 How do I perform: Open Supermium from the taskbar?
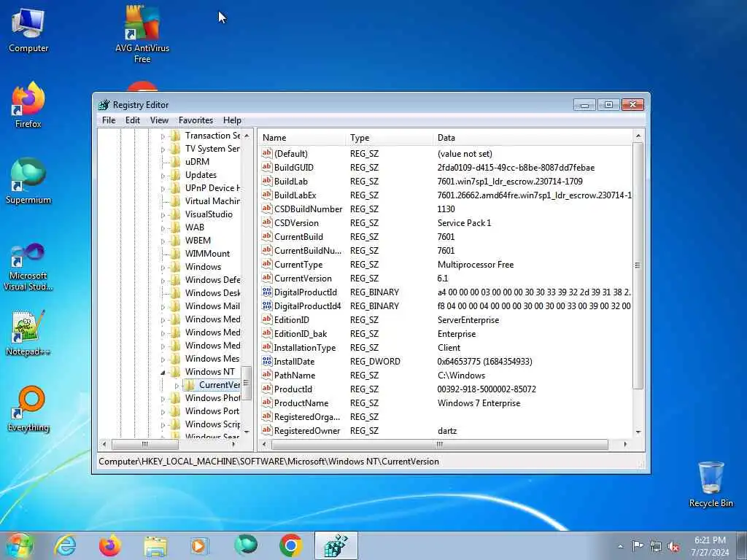245,545
